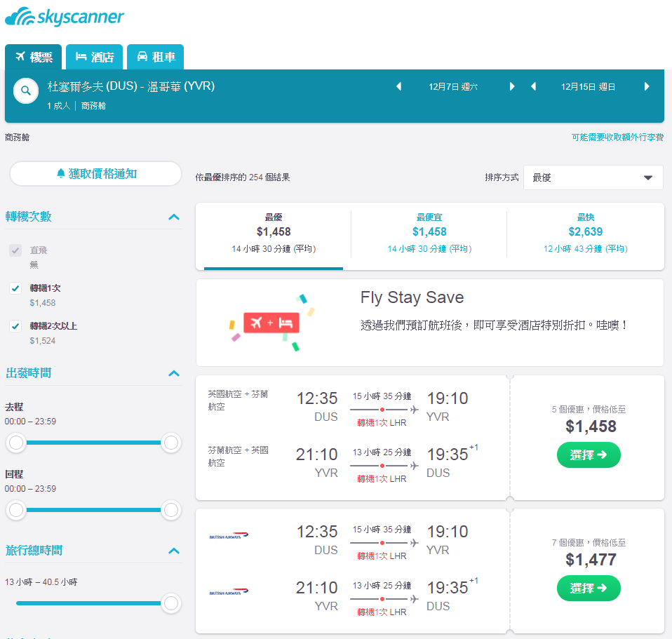Open the 排序方式 sort dropdown
The width and height of the screenshot is (672, 639).
point(593,177)
